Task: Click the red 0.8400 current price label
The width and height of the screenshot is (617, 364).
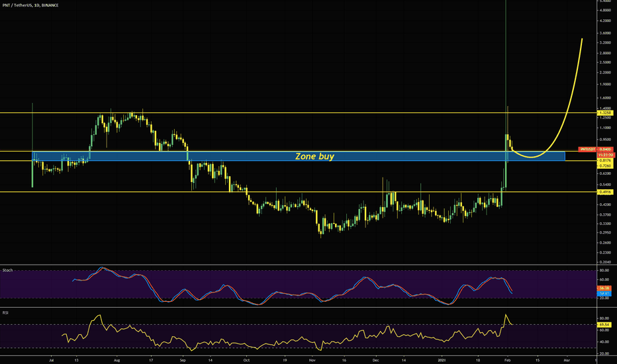Action: click(x=605, y=150)
